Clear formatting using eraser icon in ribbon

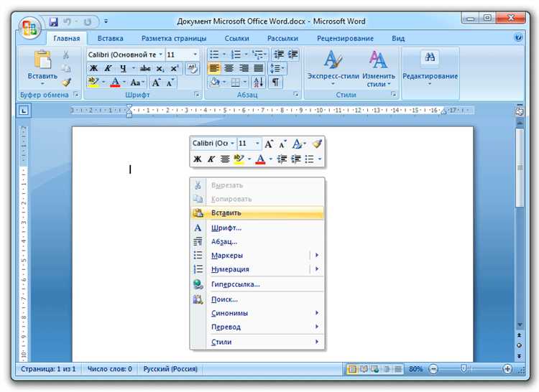(x=193, y=69)
